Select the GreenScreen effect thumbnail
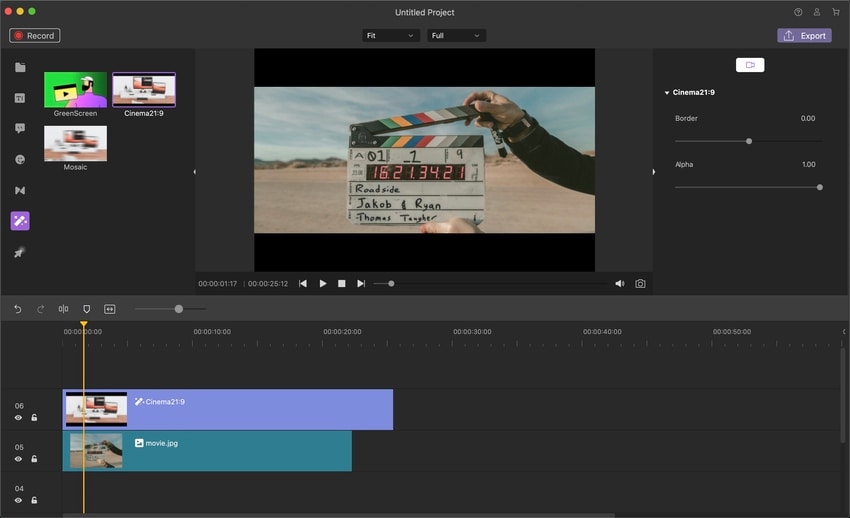 pos(75,89)
